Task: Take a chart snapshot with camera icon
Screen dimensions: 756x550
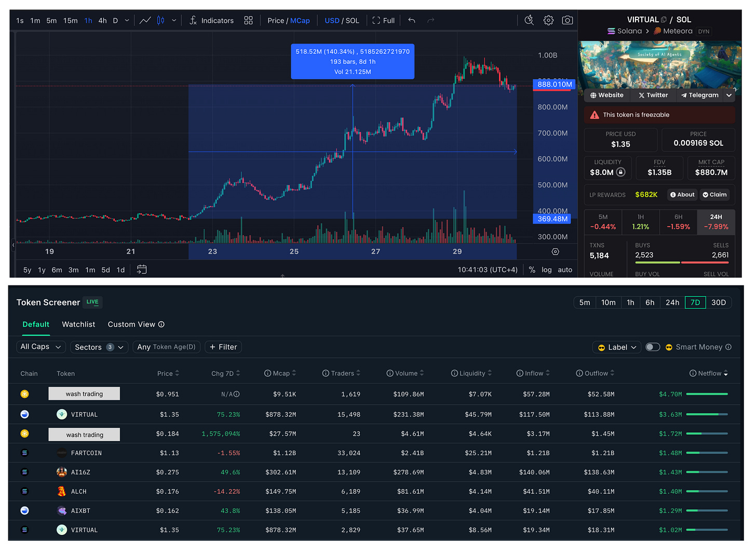Action: click(x=568, y=20)
